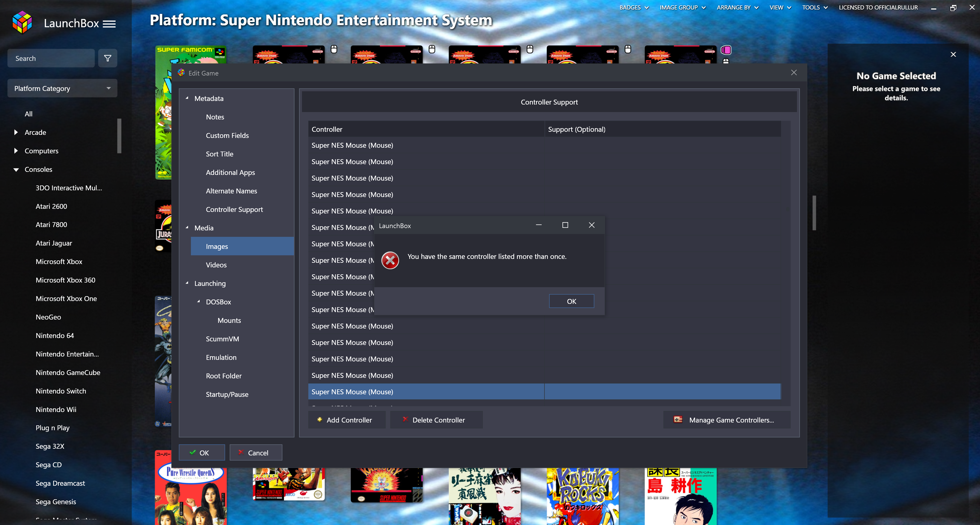
Task: Select Controller Support in the tree
Action: click(234, 209)
